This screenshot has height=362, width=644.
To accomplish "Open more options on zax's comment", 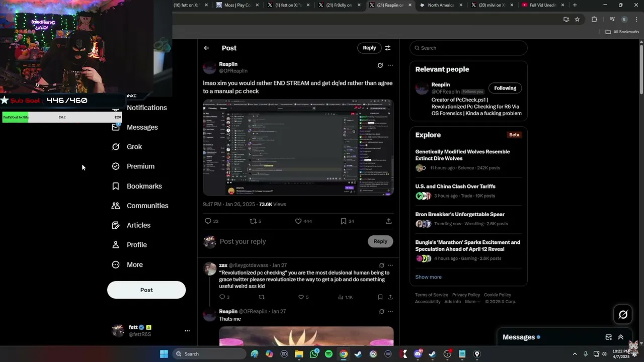I will (x=390, y=265).
